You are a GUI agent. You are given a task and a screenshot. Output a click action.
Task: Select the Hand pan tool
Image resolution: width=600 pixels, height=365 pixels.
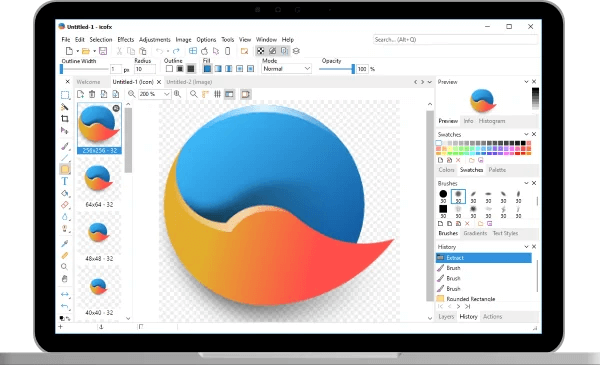coord(65,279)
